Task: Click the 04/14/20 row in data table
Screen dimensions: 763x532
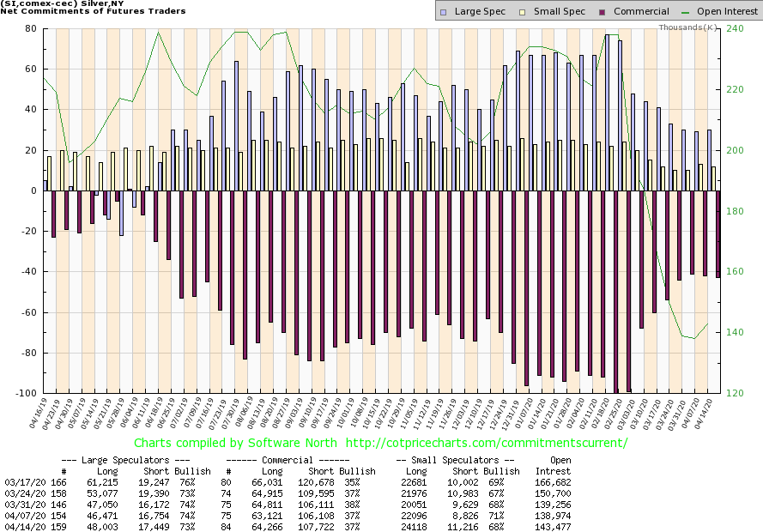Action: point(21,524)
